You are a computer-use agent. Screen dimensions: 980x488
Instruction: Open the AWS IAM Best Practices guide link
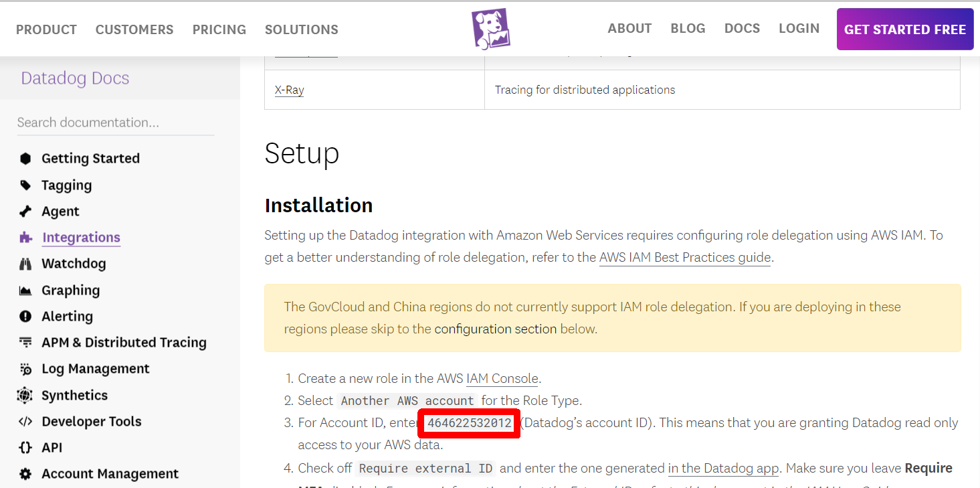click(x=685, y=258)
